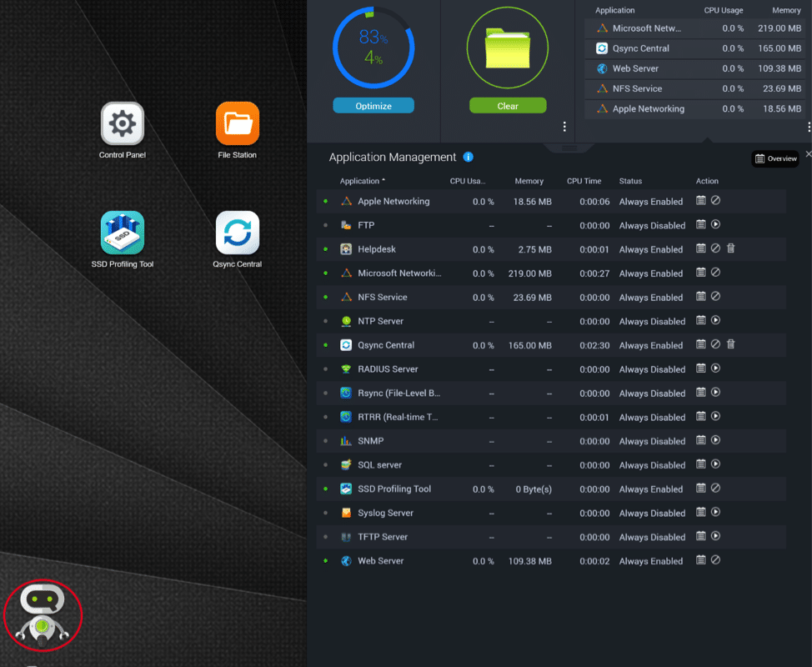
Task: Disable the Apple Networking service
Action: click(x=715, y=200)
